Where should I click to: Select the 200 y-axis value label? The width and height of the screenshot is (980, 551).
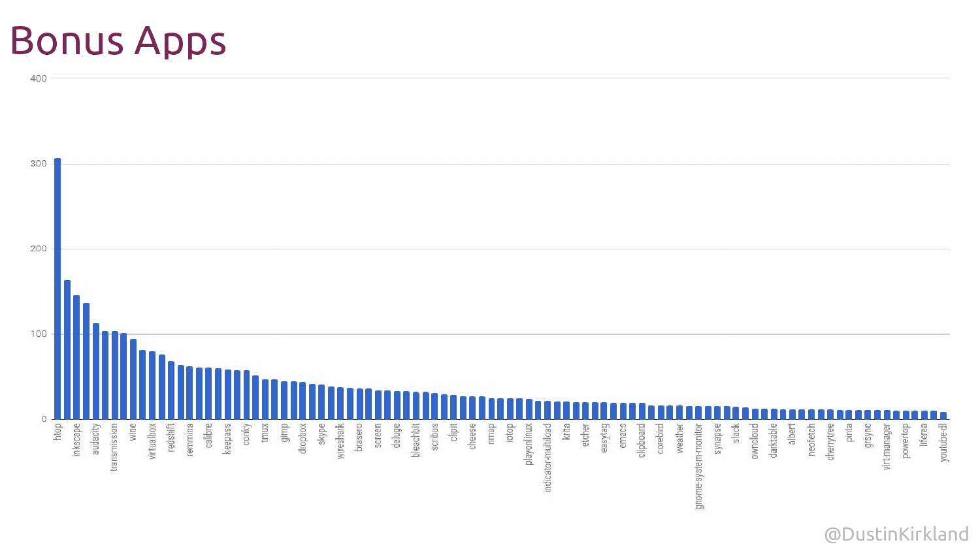click(39, 249)
